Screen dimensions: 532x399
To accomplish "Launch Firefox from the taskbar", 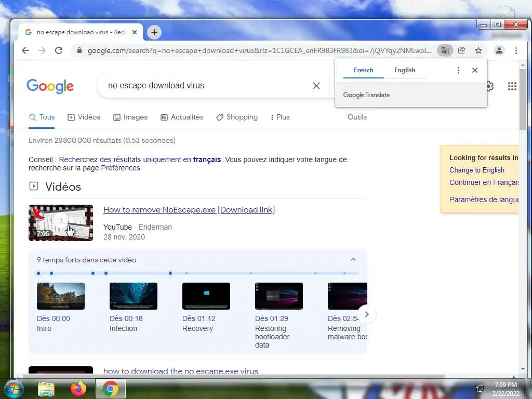I will click(x=78, y=389).
